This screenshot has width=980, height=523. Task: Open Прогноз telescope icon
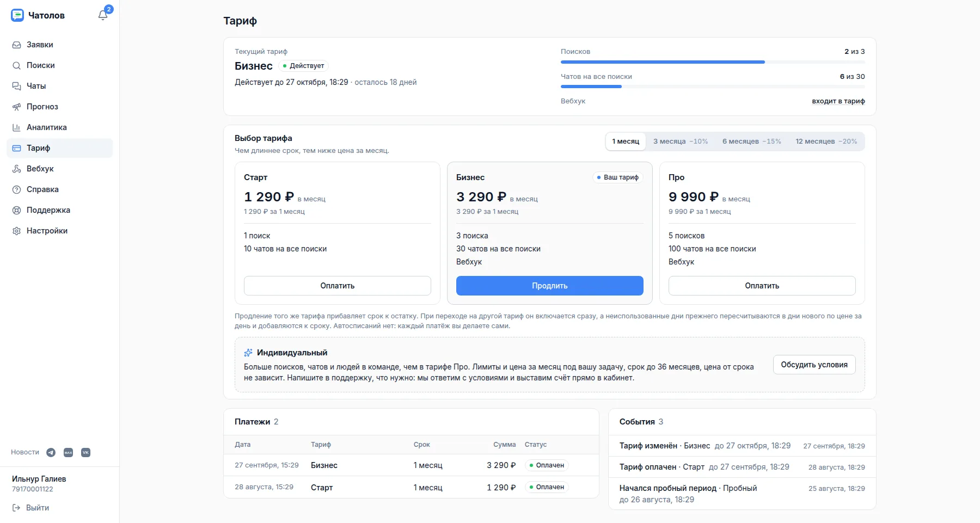tap(17, 107)
